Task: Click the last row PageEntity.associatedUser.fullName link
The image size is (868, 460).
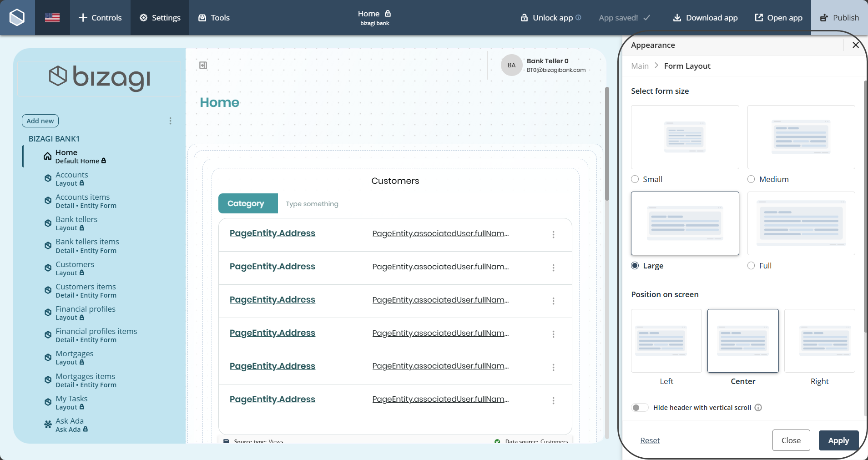Action: (x=440, y=399)
